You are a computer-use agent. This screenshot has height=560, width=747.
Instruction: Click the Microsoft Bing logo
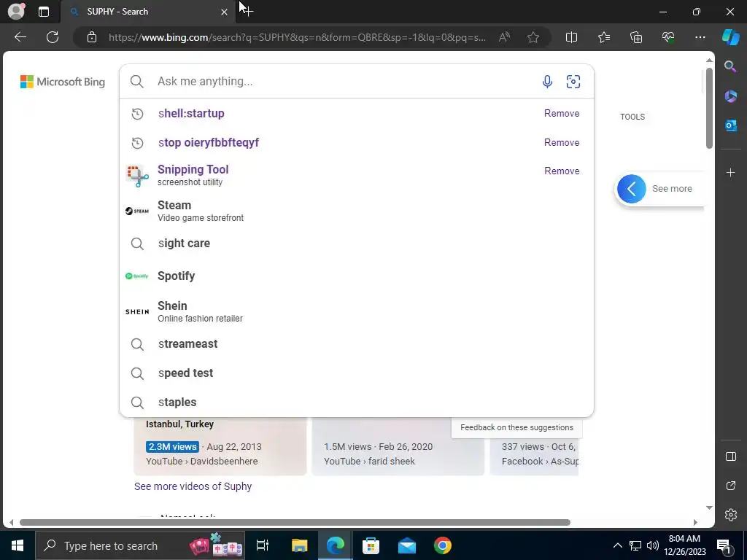[63, 82]
